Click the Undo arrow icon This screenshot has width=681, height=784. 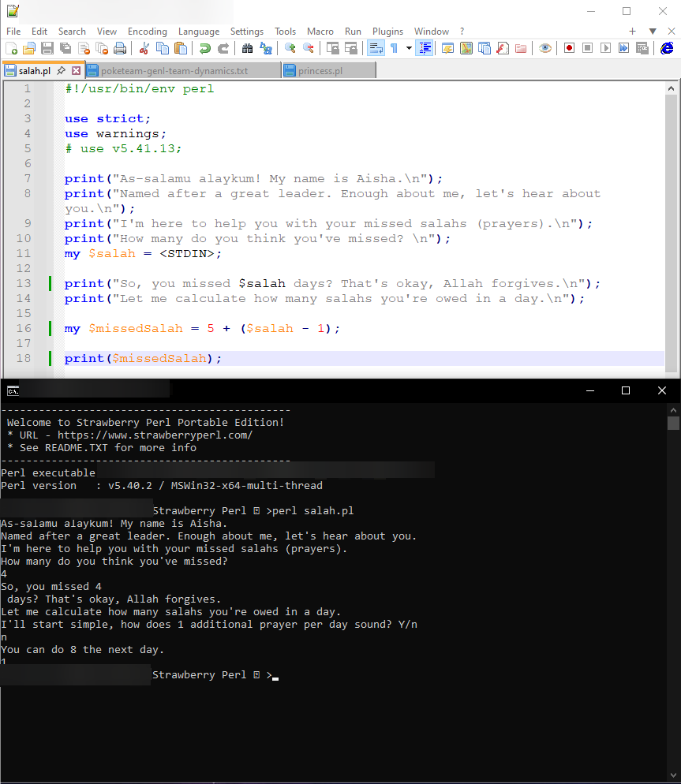[205, 48]
